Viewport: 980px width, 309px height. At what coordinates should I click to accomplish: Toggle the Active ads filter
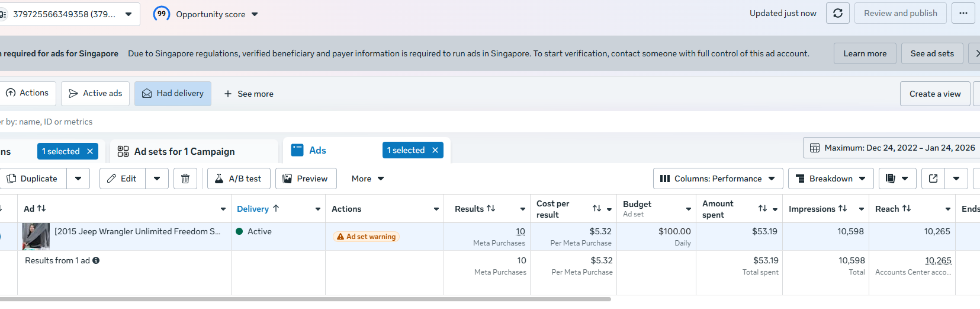pos(95,94)
